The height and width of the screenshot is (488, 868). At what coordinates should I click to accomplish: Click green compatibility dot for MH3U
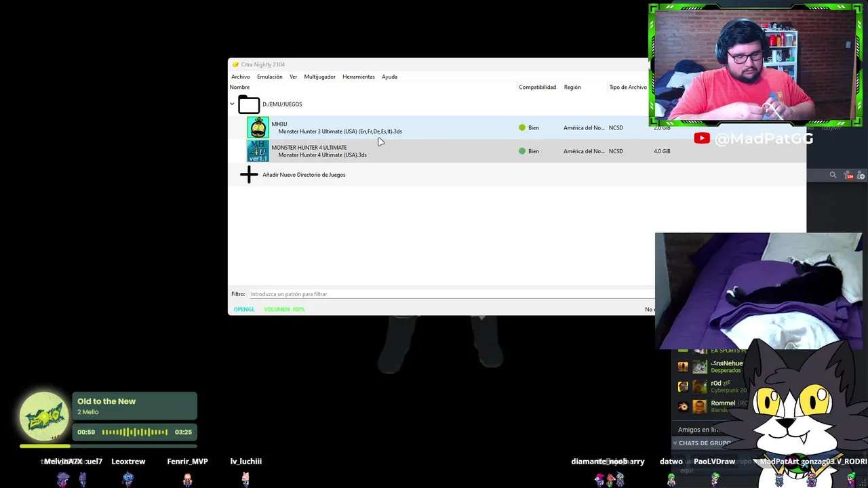(522, 127)
